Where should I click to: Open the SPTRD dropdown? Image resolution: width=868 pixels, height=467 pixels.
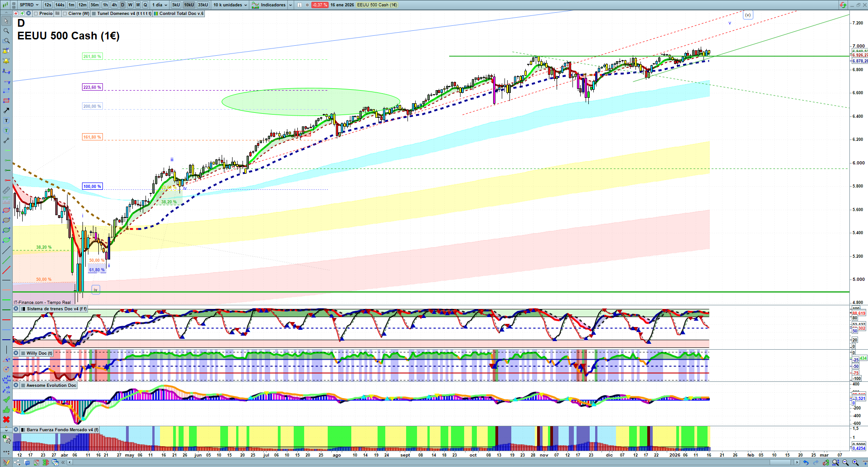coord(29,5)
